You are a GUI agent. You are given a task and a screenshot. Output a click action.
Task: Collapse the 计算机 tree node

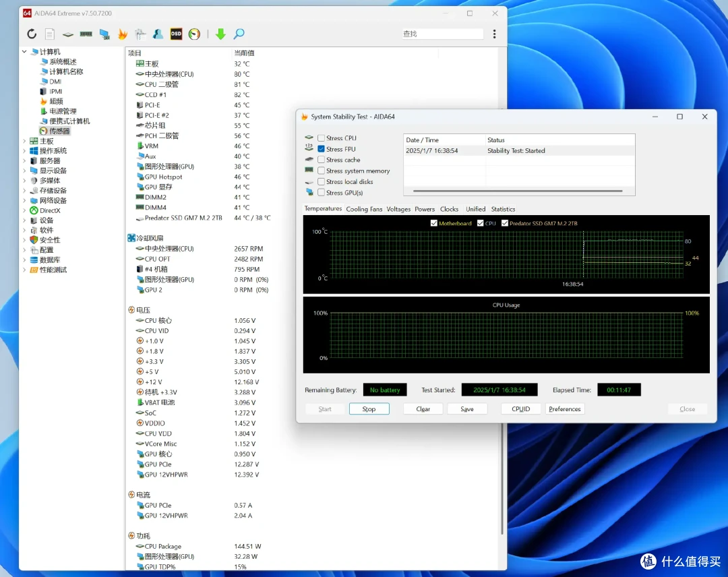24,51
